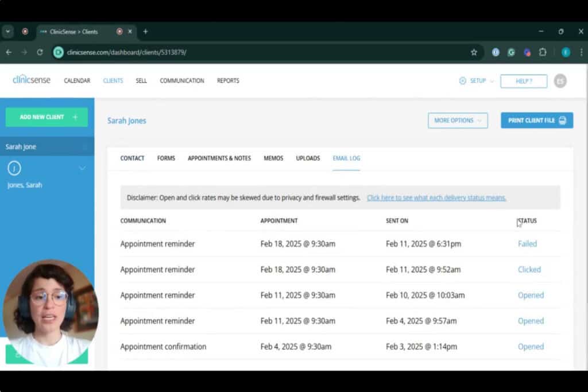Open the browser extensions puzzle icon

click(543, 52)
